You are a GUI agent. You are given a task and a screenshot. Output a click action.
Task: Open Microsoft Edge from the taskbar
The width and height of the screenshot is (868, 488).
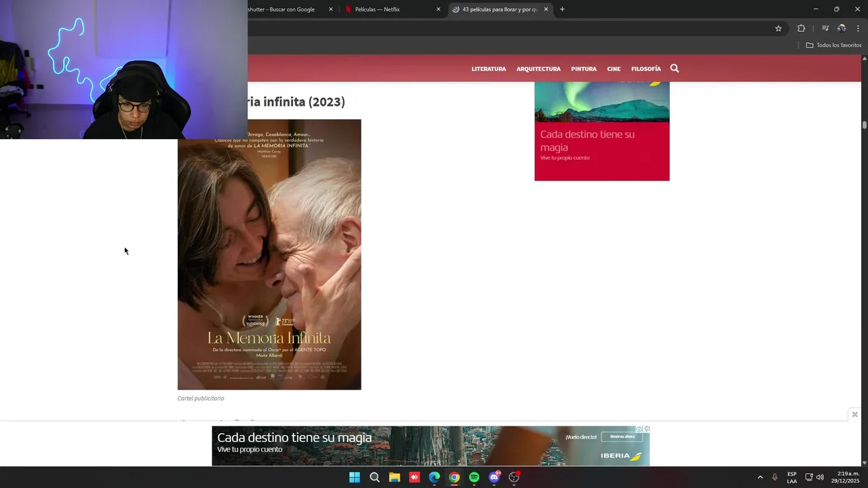click(434, 477)
